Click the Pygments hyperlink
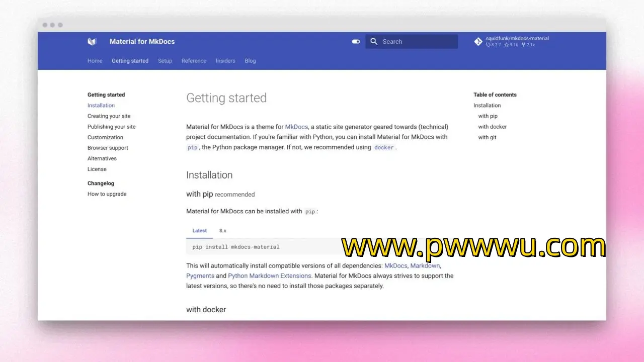Image resolution: width=644 pixels, height=362 pixels. (x=200, y=276)
